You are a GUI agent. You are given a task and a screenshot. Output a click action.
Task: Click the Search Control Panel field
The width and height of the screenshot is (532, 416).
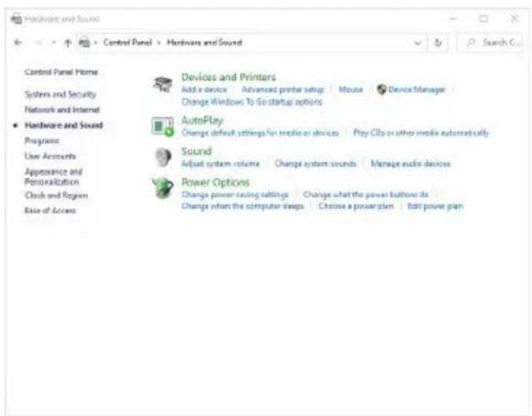(490, 42)
